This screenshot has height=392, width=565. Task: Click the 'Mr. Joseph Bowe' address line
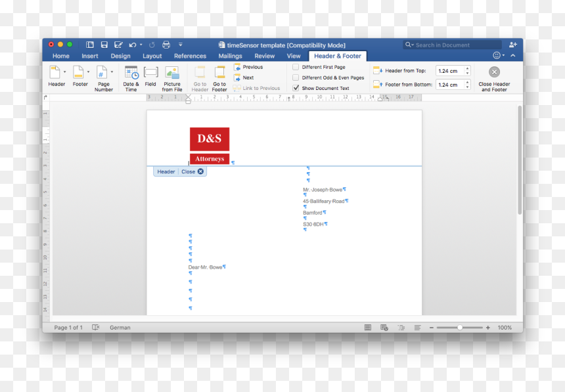(323, 190)
